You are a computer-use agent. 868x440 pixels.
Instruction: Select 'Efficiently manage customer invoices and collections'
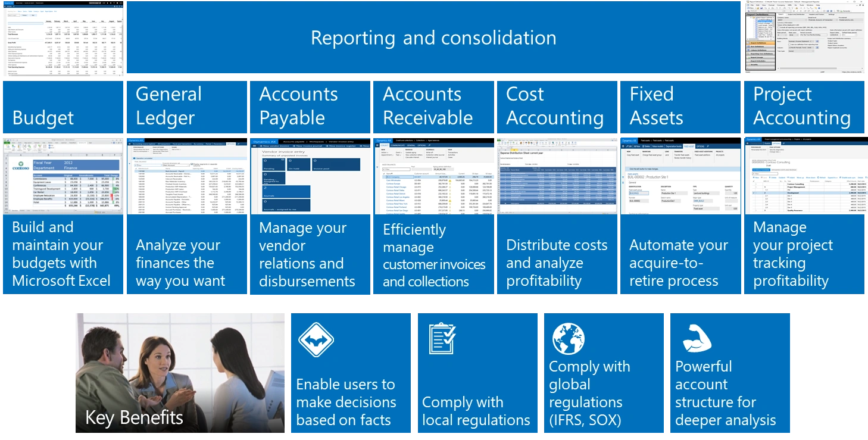[x=434, y=256]
